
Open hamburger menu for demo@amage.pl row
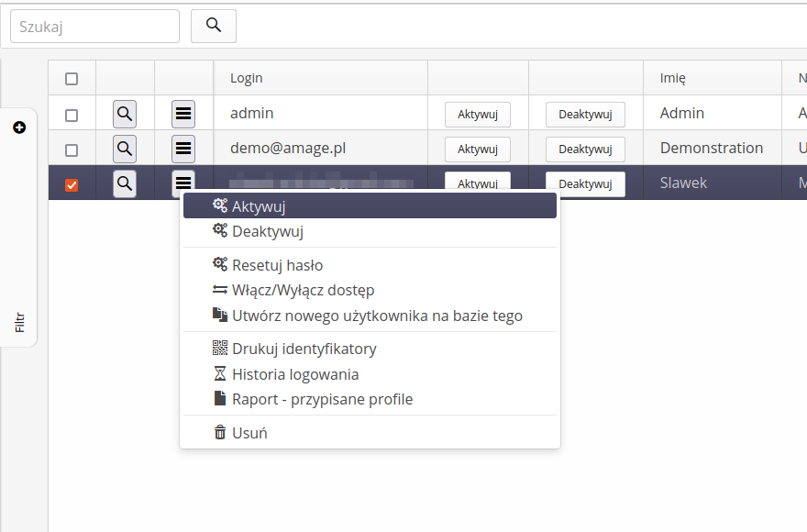click(183, 149)
